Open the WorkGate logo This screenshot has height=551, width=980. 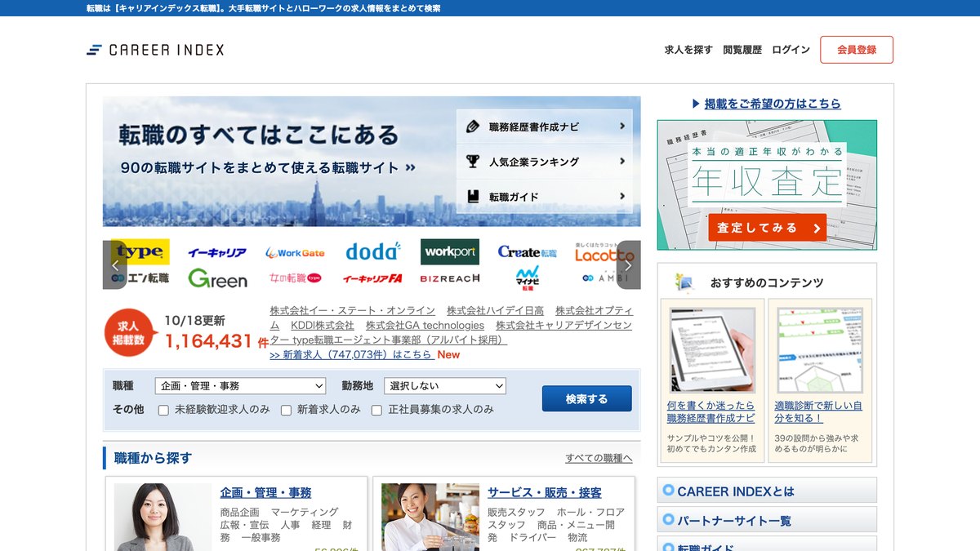[295, 253]
